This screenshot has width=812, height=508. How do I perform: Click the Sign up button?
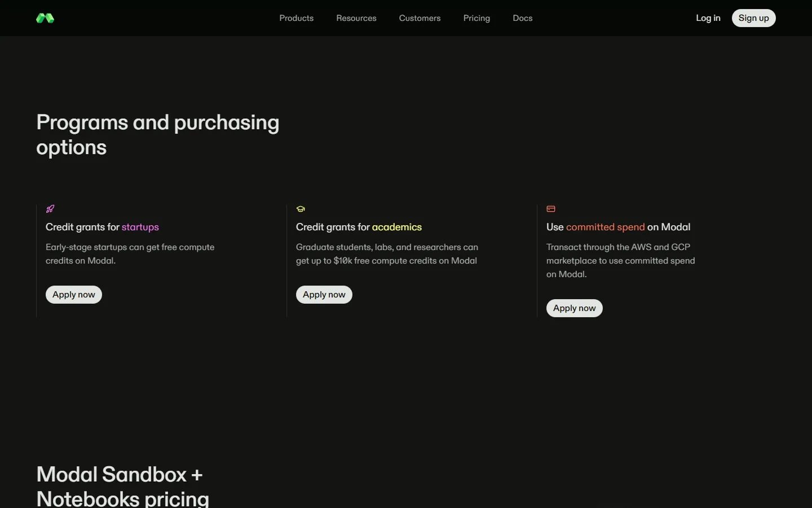tap(754, 18)
